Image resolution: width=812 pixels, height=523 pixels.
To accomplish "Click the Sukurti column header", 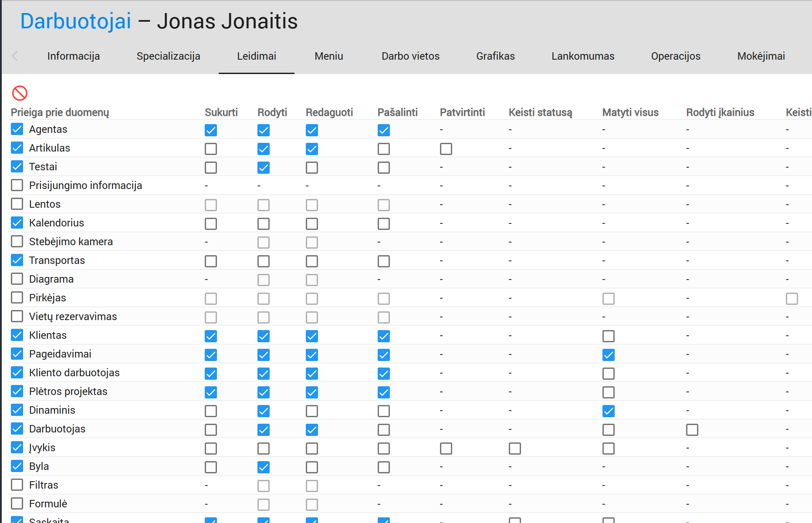I will pos(221,112).
